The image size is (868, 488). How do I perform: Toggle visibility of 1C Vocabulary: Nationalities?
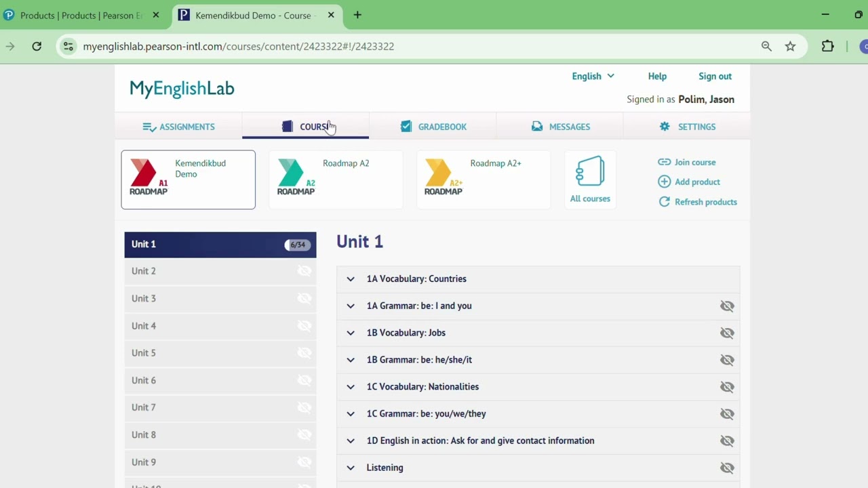point(727,387)
